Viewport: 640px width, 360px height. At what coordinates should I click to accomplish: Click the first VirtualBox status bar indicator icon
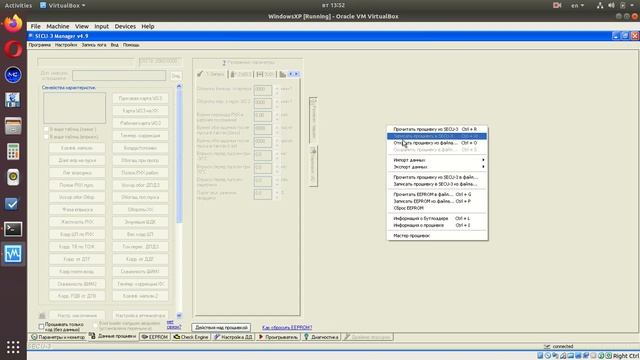tap(540, 356)
